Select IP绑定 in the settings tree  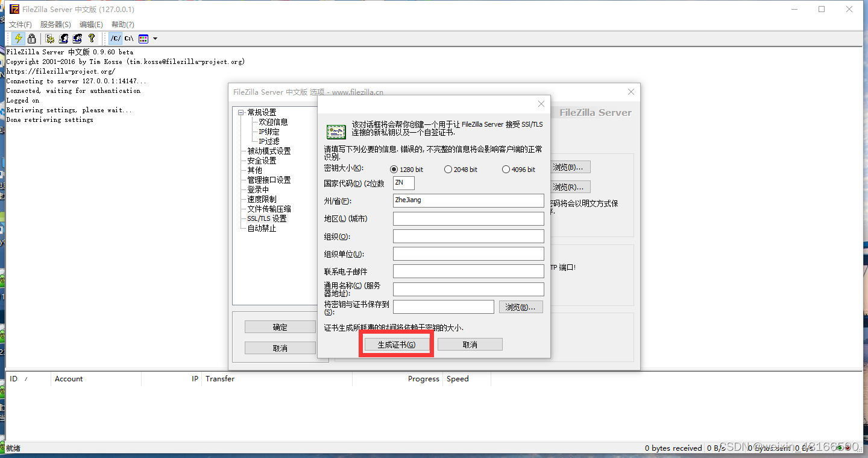click(x=269, y=132)
